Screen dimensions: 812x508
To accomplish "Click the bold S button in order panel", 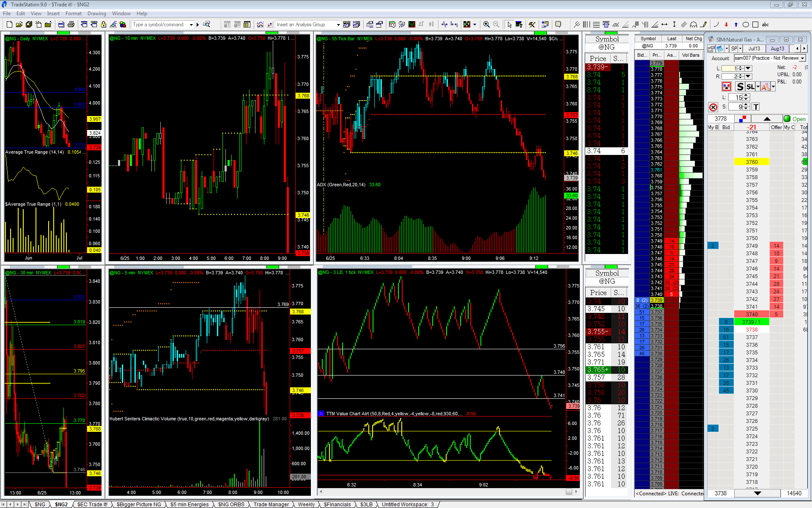I will (x=740, y=86).
